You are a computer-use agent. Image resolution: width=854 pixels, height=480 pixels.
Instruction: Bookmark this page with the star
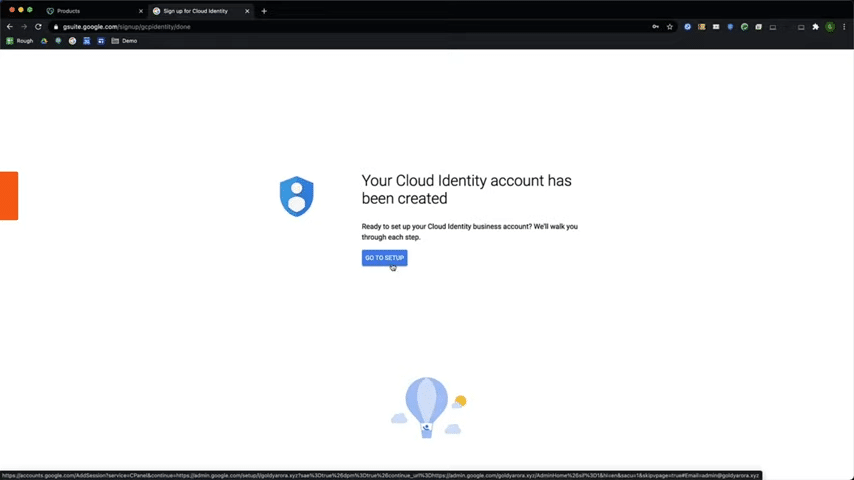coord(669,27)
